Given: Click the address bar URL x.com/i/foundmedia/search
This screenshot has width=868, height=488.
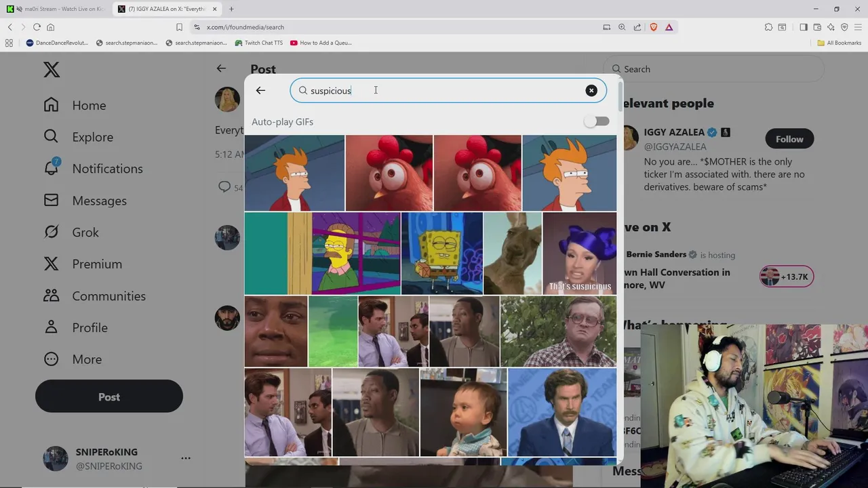Looking at the screenshot, I should click(x=245, y=27).
